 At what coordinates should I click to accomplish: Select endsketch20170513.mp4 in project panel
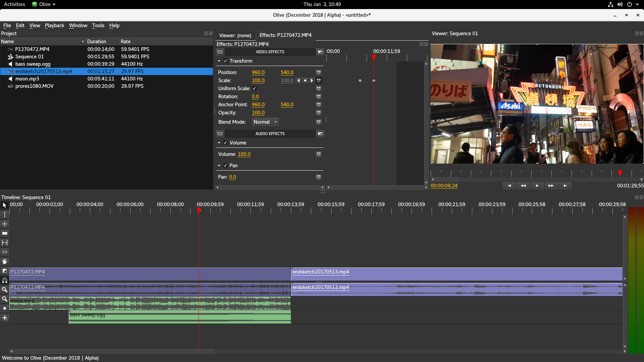click(43, 71)
